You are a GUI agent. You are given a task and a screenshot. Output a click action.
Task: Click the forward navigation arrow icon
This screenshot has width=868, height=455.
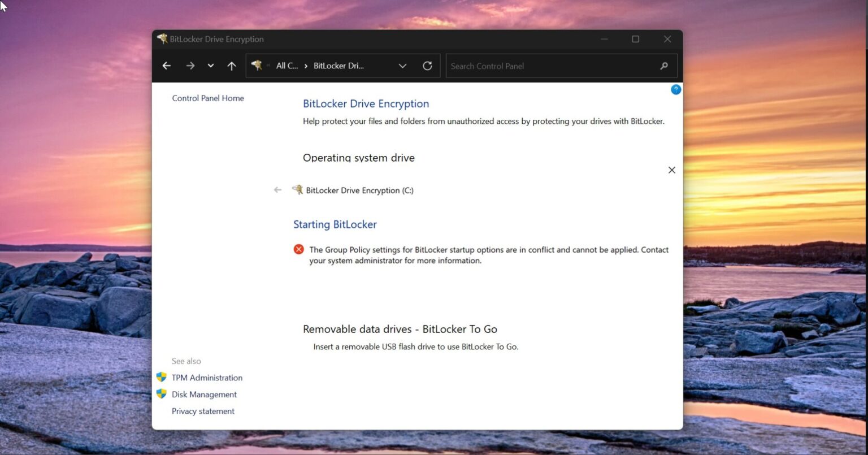tap(190, 66)
